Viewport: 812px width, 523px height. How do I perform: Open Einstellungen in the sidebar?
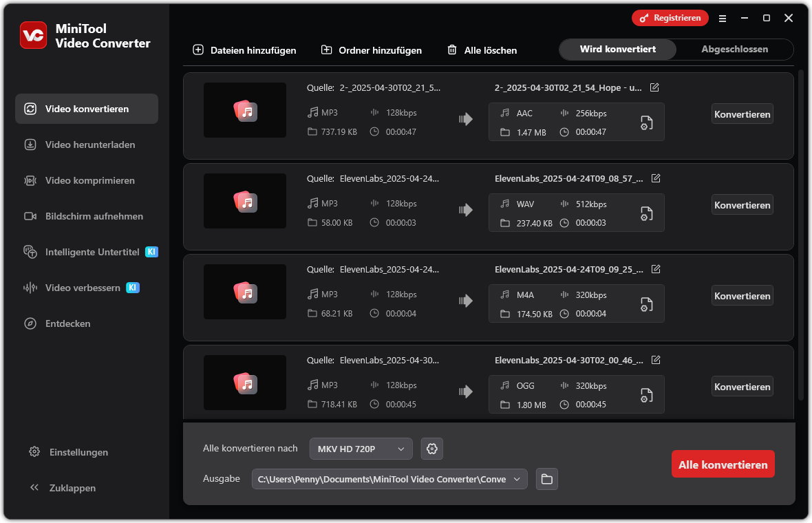[x=68, y=452]
